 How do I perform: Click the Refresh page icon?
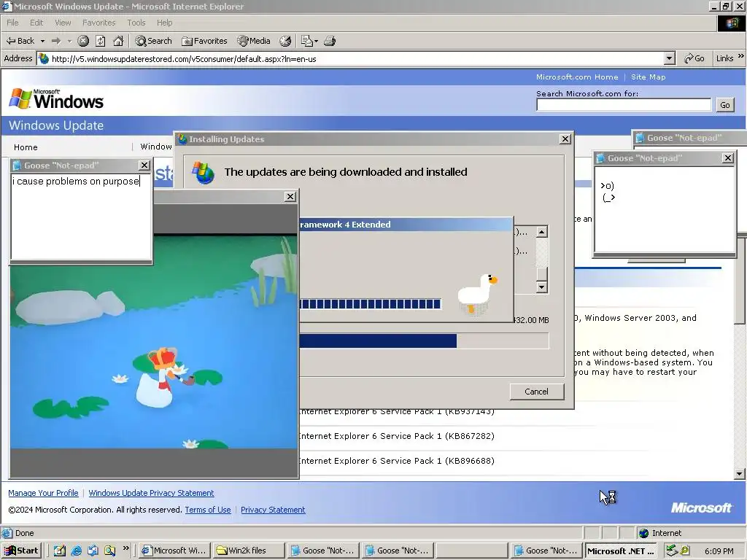101,41
